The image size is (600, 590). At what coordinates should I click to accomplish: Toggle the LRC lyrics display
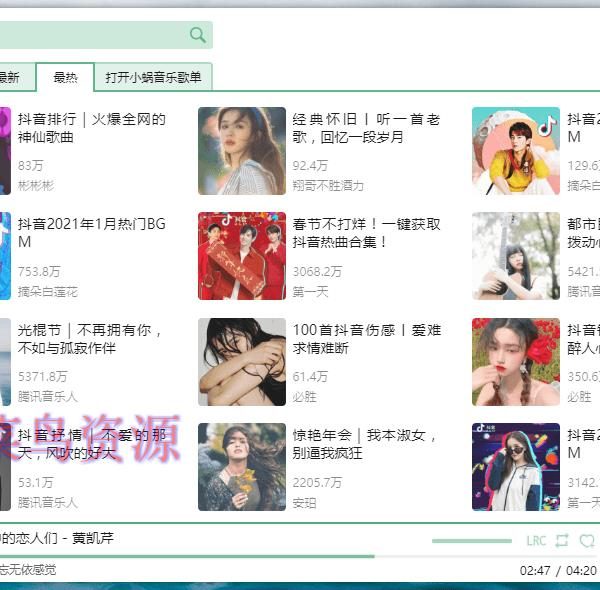coord(537,541)
